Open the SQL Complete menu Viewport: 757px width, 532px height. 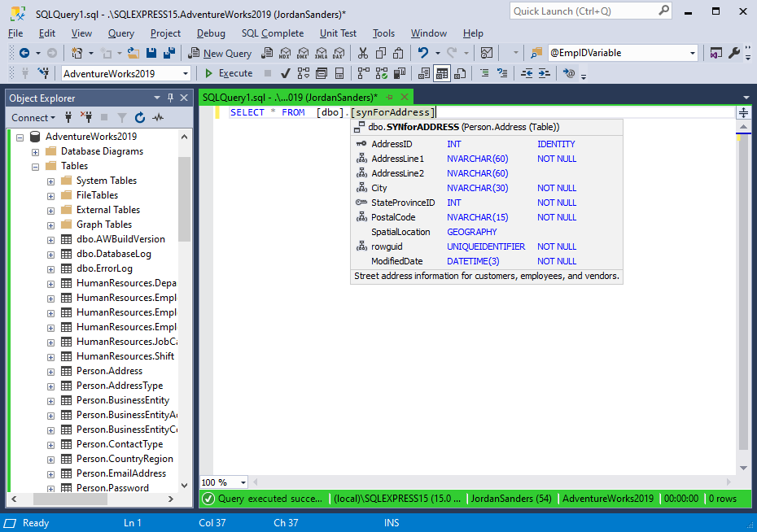273,33
